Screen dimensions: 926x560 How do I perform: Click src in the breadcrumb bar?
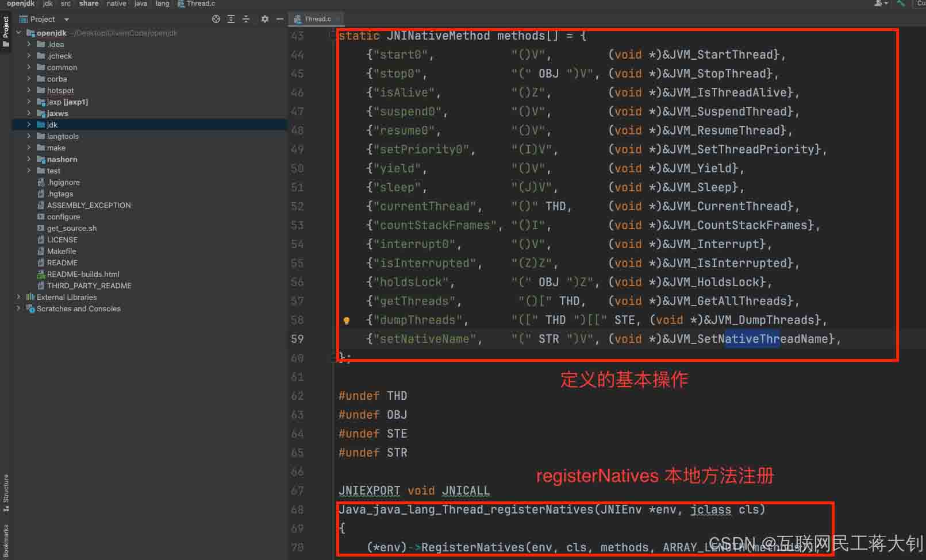pyautogui.click(x=66, y=3)
